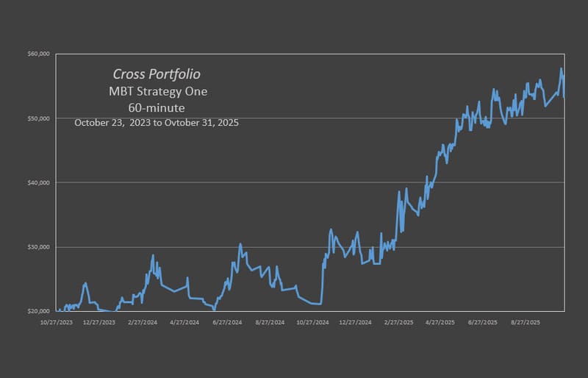The image size is (588, 378).
Task: Select the October 23, 2023 date range text
Action: [157, 123]
